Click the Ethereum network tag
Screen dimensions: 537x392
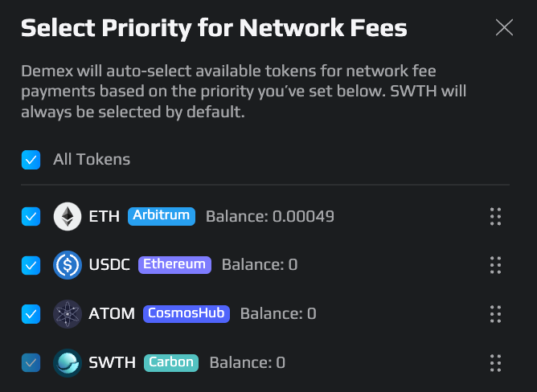pos(174,265)
